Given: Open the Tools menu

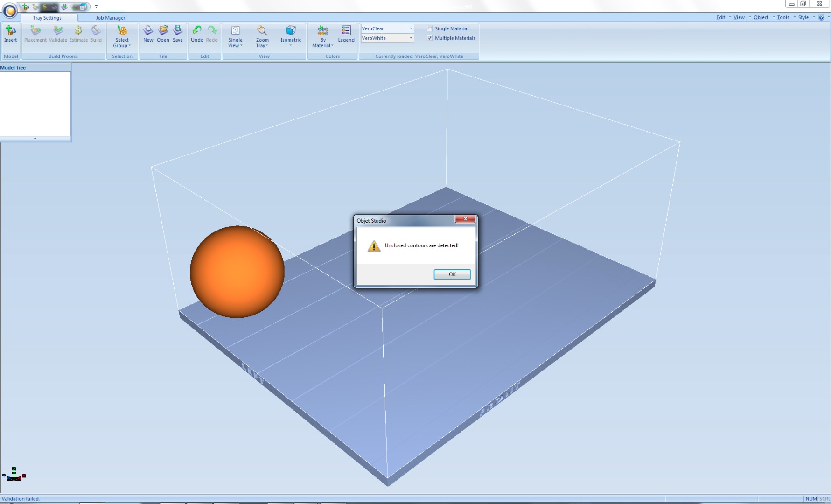Looking at the screenshot, I should point(783,17).
